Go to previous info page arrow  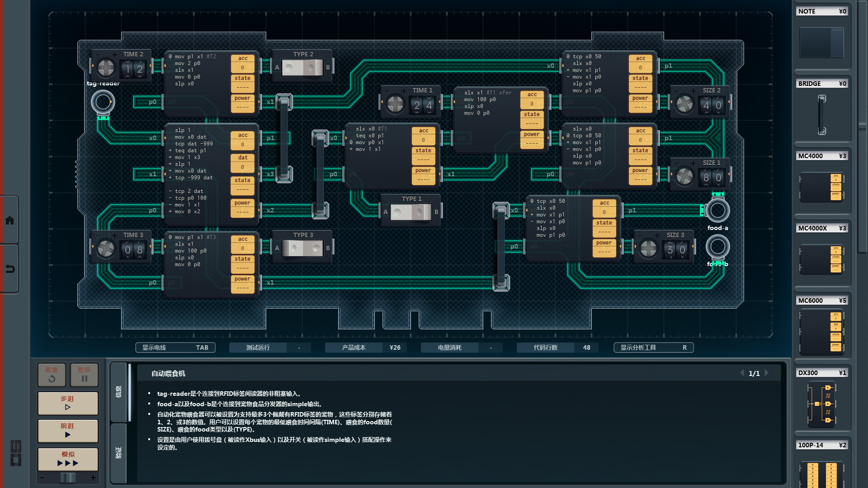742,373
